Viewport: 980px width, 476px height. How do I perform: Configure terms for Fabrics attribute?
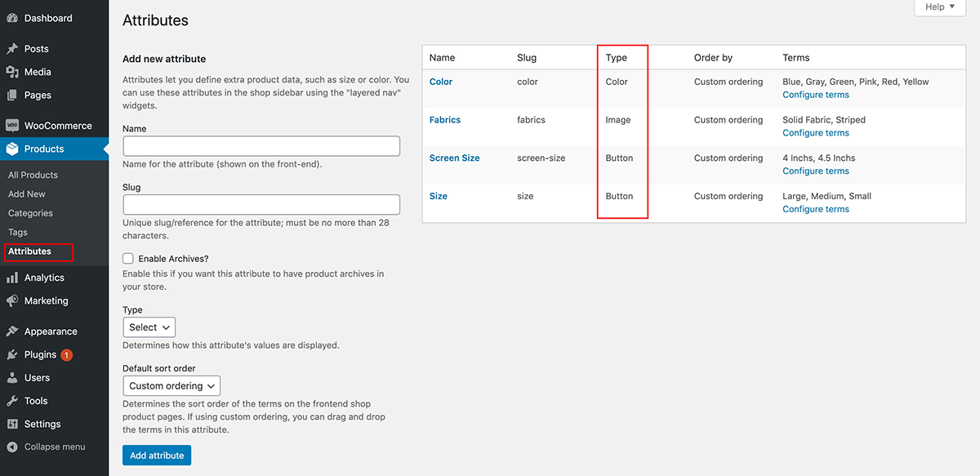click(x=816, y=133)
